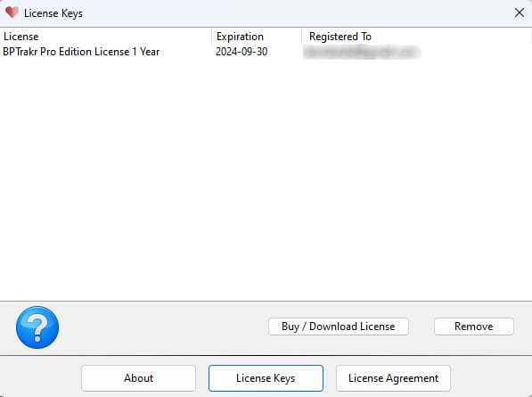Open the License Agreement tab
Image resolution: width=532 pixels, height=397 pixels.
click(x=393, y=378)
